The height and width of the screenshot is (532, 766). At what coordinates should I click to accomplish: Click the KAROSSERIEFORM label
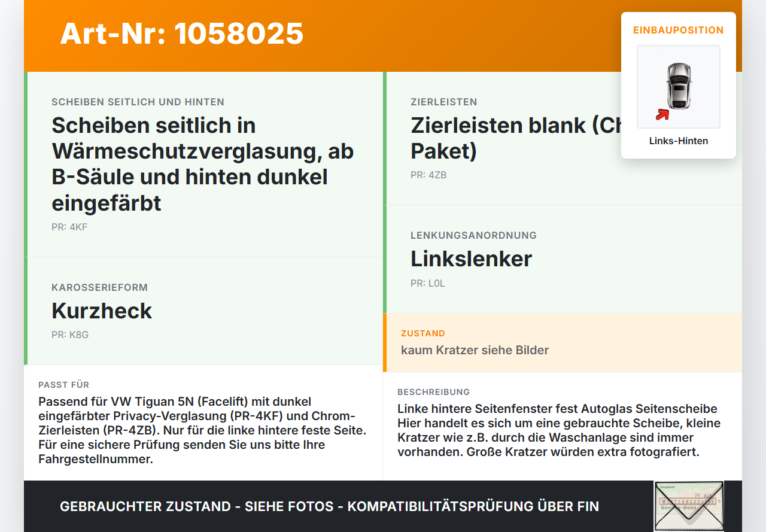pos(99,288)
